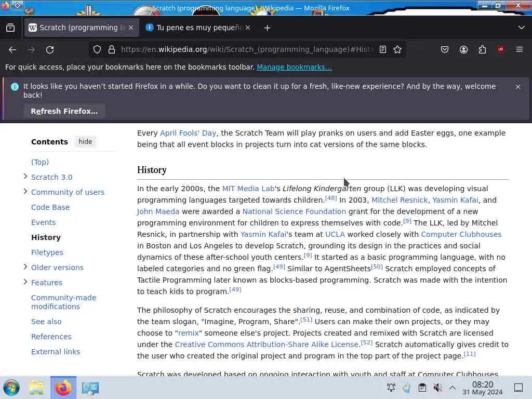Open Features contents entry
The width and height of the screenshot is (532, 399).
46,283
